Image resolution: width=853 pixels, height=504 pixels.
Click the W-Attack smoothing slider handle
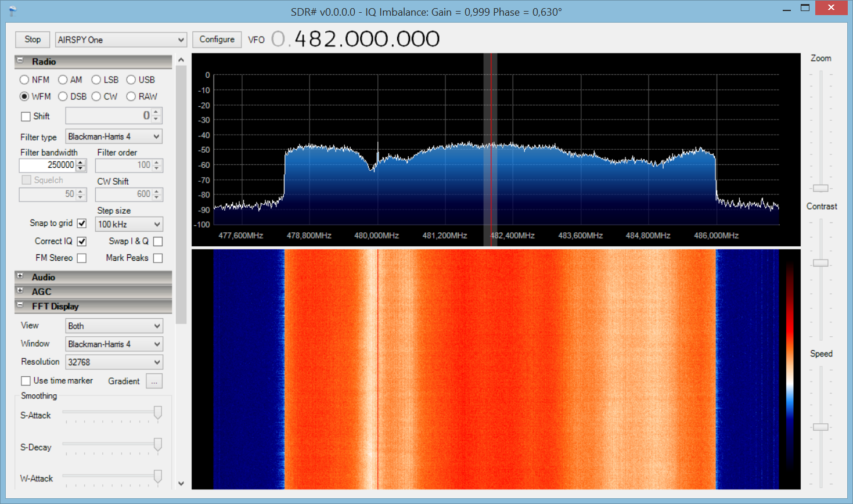tap(157, 476)
